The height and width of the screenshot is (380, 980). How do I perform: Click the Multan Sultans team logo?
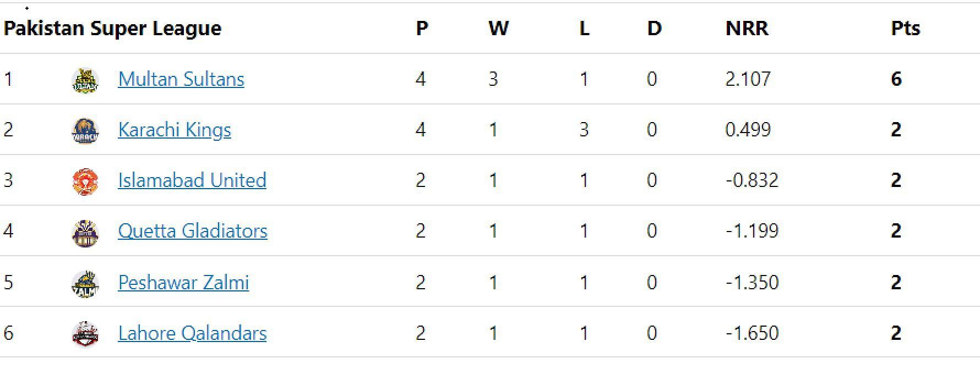(85, 80)
